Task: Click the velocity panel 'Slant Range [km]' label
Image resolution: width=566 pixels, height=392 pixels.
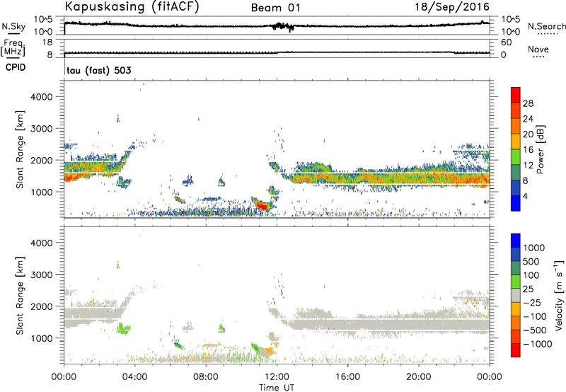Action: 20,295
